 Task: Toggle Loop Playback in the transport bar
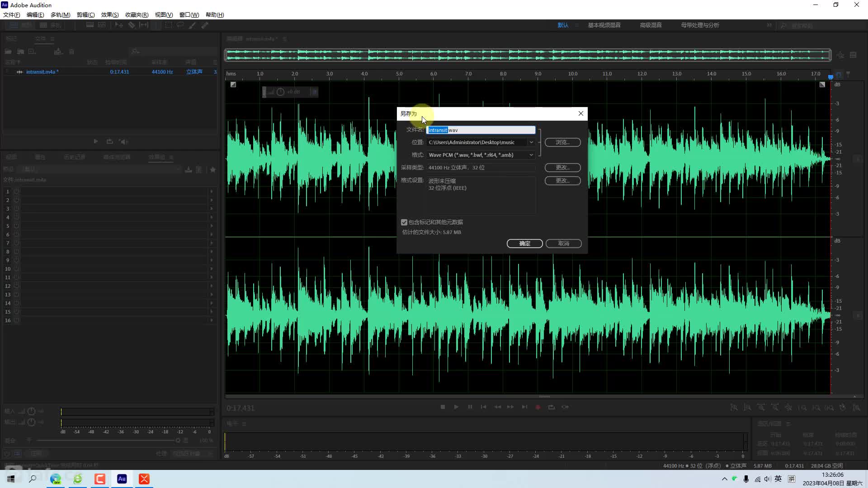[552, 407]
